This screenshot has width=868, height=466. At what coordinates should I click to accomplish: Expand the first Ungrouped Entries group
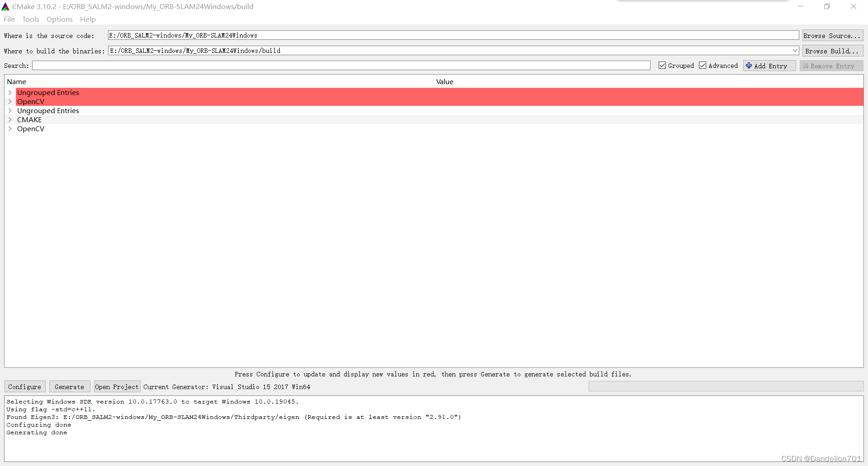[10, 92]
